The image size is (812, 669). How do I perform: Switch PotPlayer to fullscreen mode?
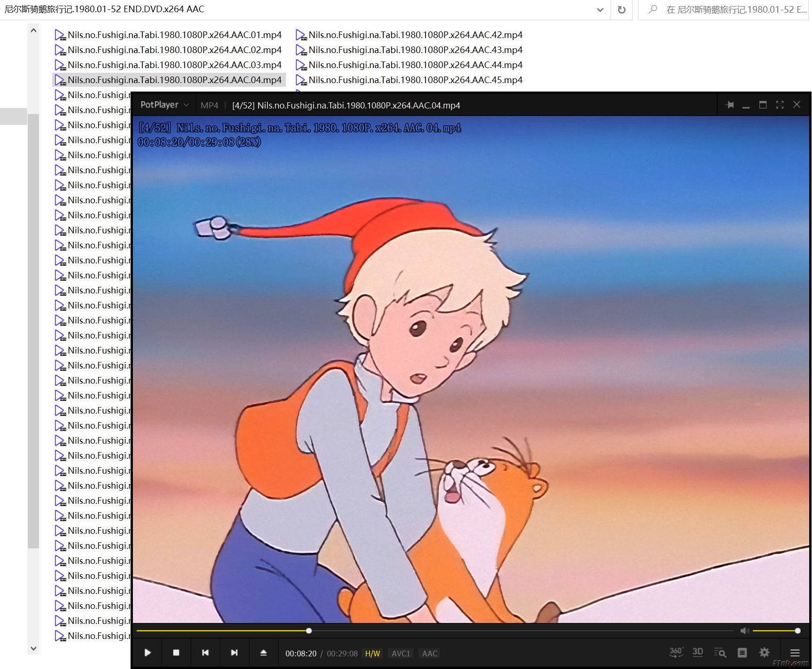point(780,105)
